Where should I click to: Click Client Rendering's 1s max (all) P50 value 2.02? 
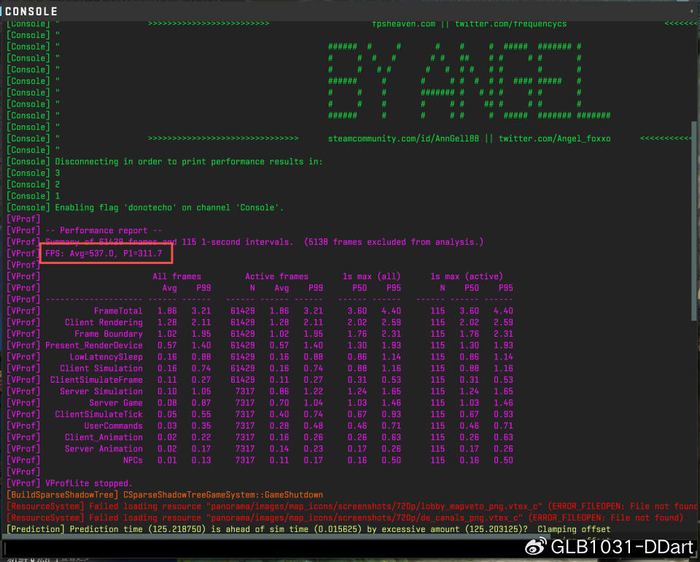point(357,322)
